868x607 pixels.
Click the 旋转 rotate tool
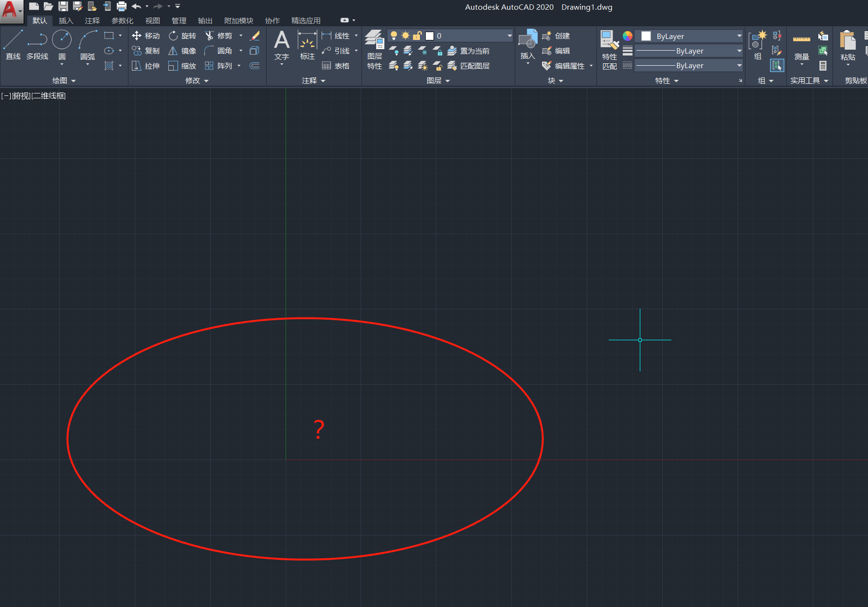pos(182,36)
